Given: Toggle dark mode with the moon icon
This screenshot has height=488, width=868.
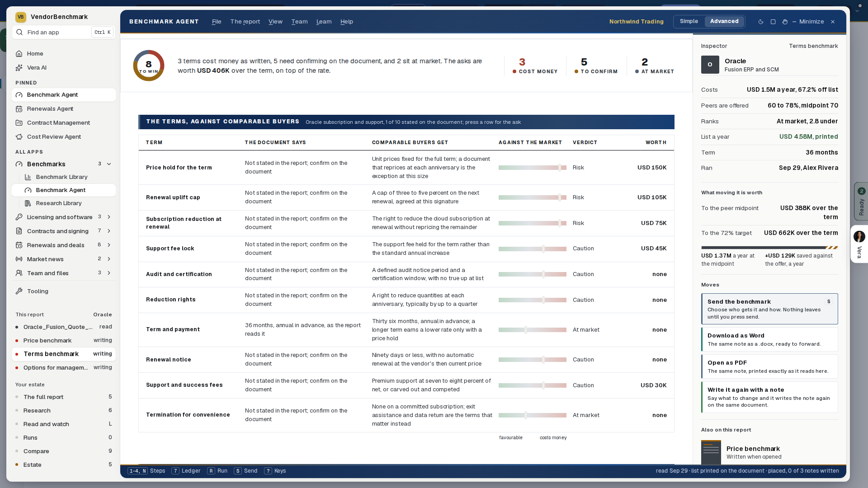Looking at the screenshot, I should [x=761, y=22].
